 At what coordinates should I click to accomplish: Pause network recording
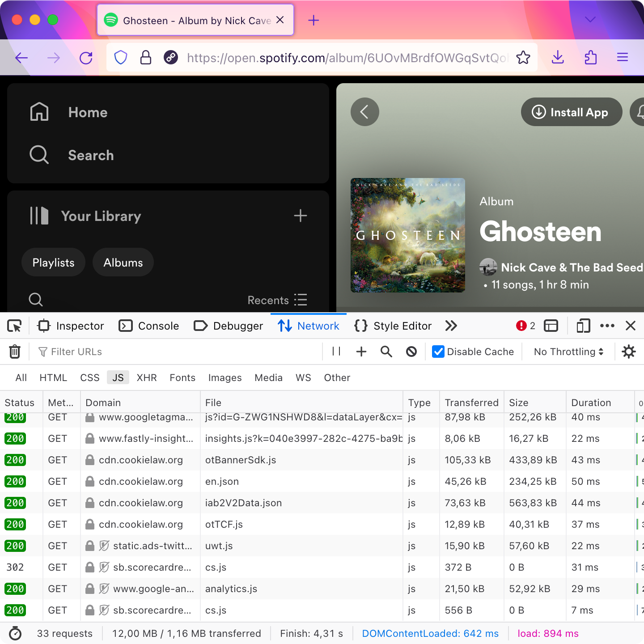click(336, 352)
